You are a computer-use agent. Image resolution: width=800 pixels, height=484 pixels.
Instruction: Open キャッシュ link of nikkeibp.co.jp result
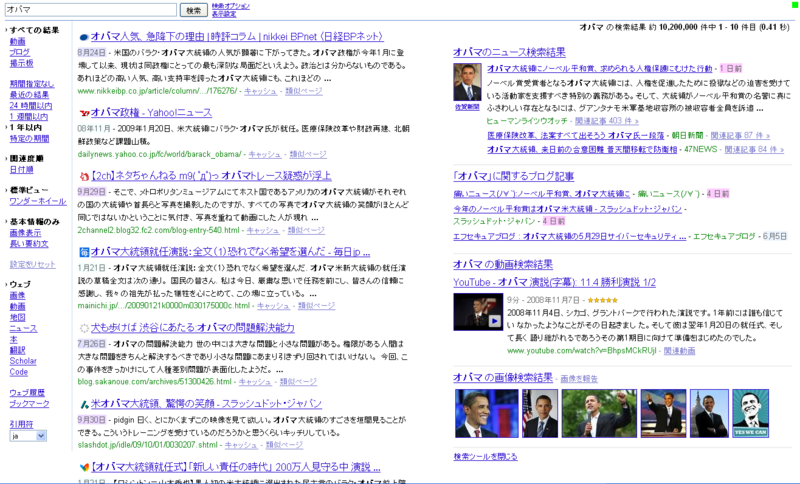pyautogui.click(x=260, y=91)
